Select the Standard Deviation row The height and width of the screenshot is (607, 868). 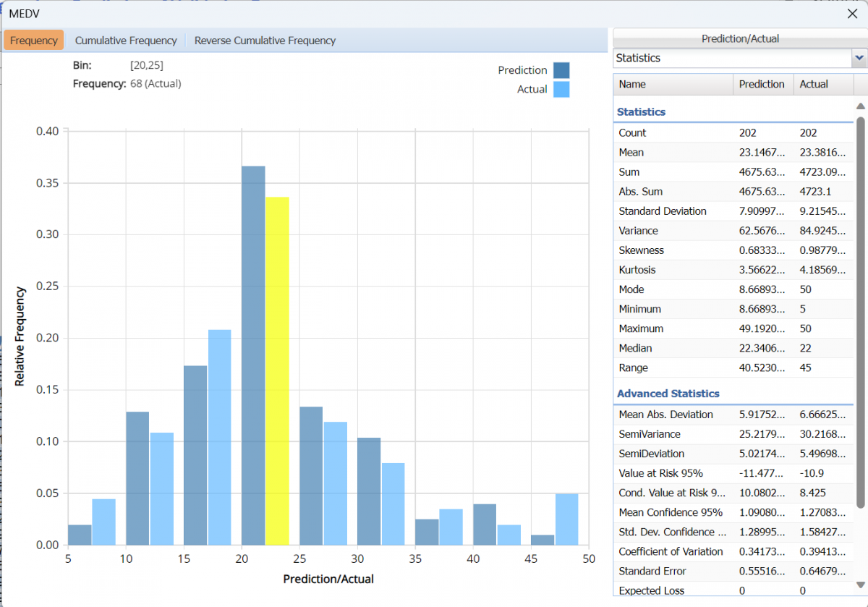(x=733, y=211)
